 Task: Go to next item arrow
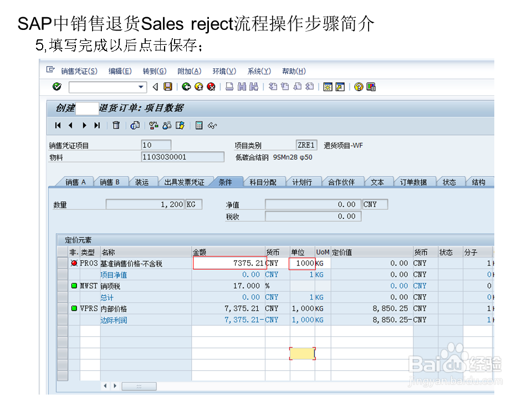click(x=84, y=126)
